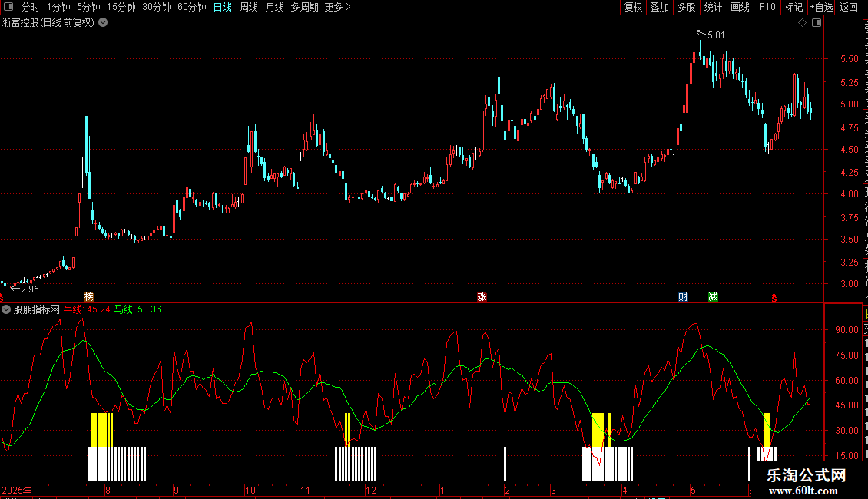The image size is (868, 499).
Task: Select the 1分钟 period
Action: coord(58,7)
